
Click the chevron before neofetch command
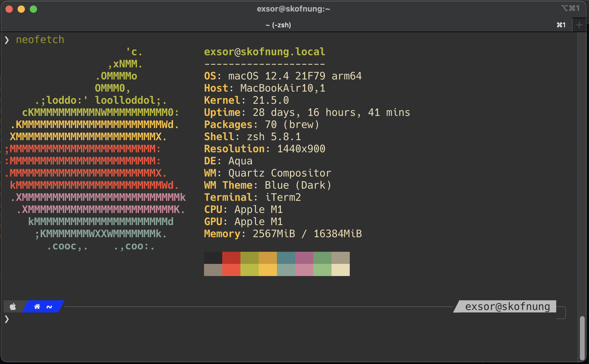point(7,40)
